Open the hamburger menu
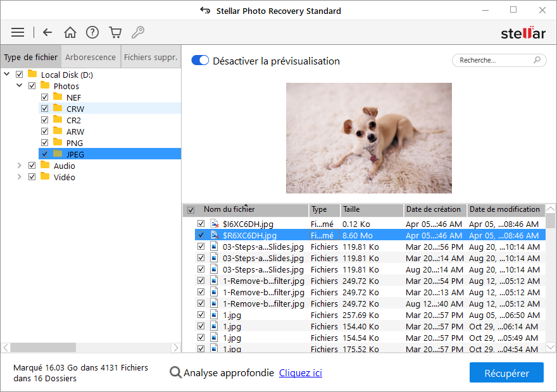The width and height of the screenshot is (557, 392). (18, 32)
